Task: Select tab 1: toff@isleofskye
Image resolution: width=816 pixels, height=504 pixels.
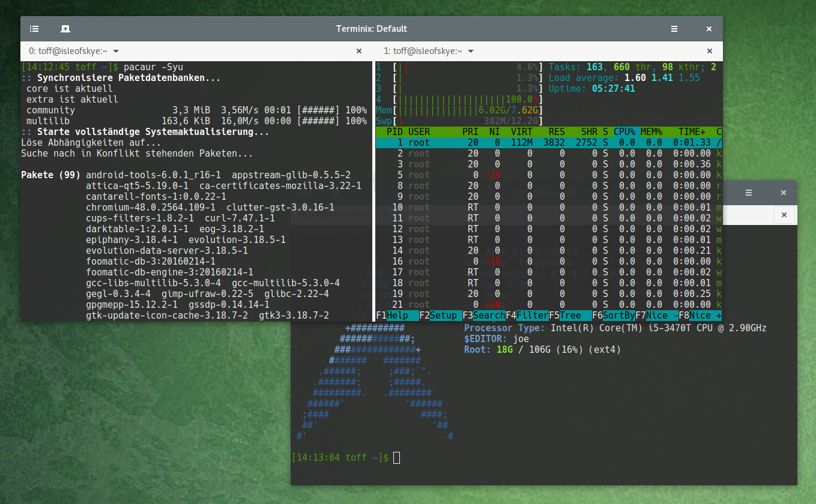Action: tap(420, 51)
